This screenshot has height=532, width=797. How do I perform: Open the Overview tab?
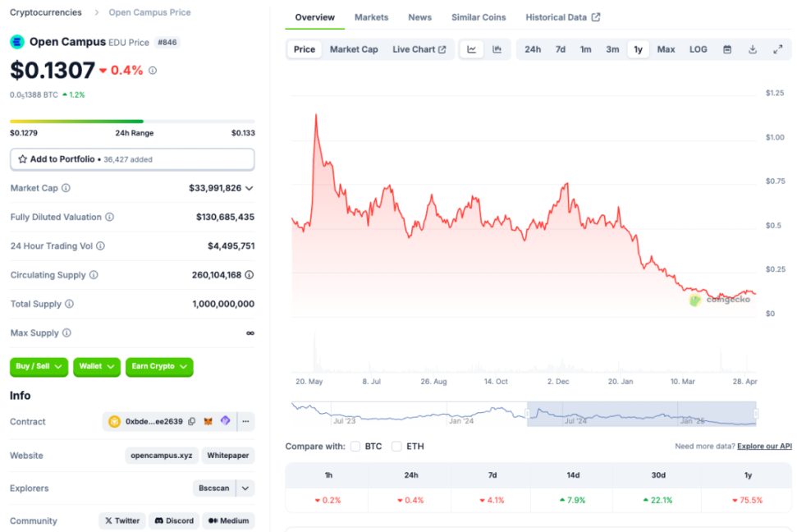coord(314,17)
